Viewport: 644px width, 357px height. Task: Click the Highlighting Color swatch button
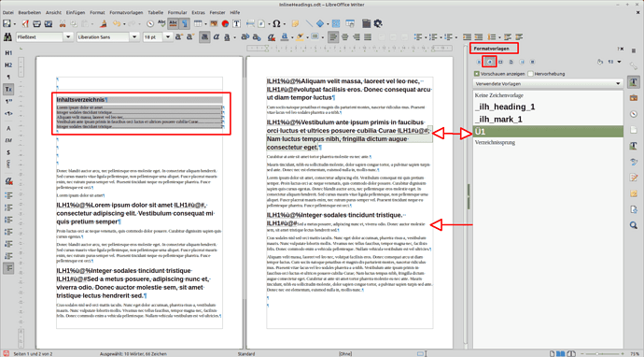click(x=300, y=37)
